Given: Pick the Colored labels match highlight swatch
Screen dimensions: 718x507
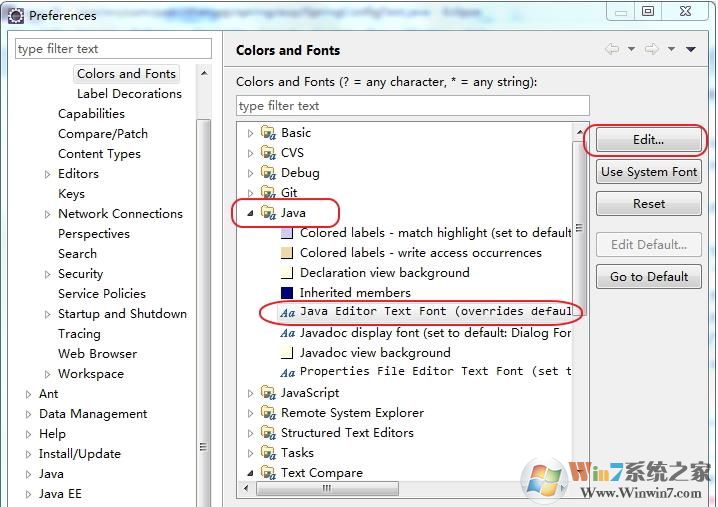Looking at the screenshot, I should [287, 233].
